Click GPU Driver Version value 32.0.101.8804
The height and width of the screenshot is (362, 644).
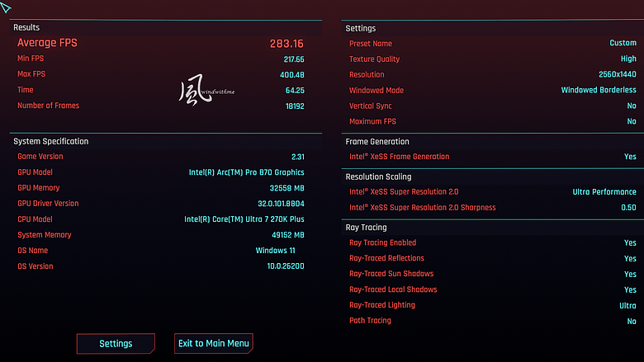tap(281, 204)
